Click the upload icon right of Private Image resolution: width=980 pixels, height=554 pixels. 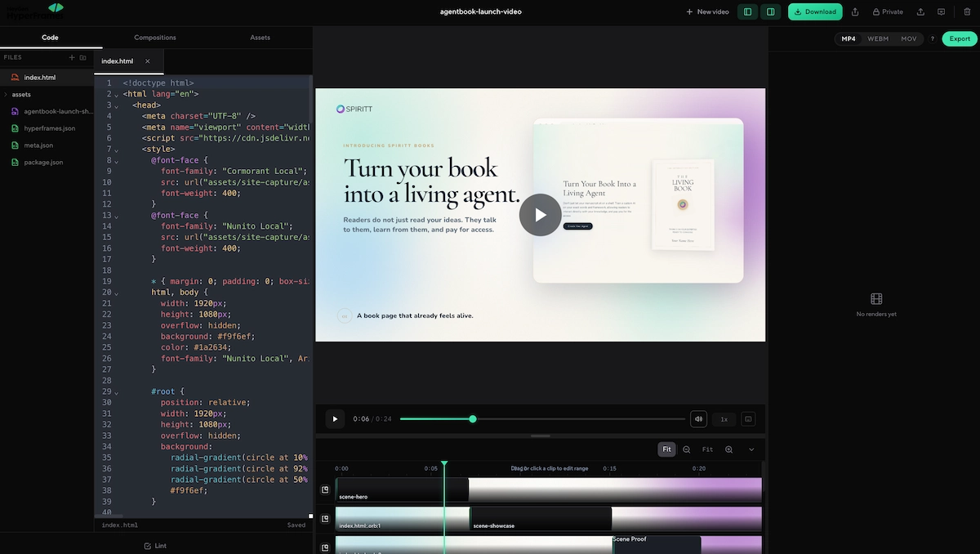click(x=920, y=11)
